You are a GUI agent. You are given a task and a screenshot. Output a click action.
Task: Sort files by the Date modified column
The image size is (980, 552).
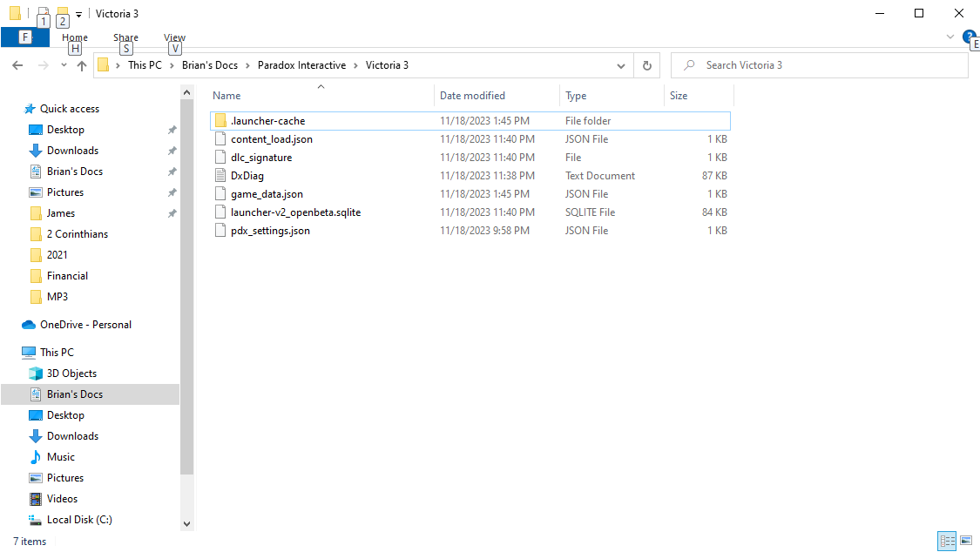pos(497,96)
